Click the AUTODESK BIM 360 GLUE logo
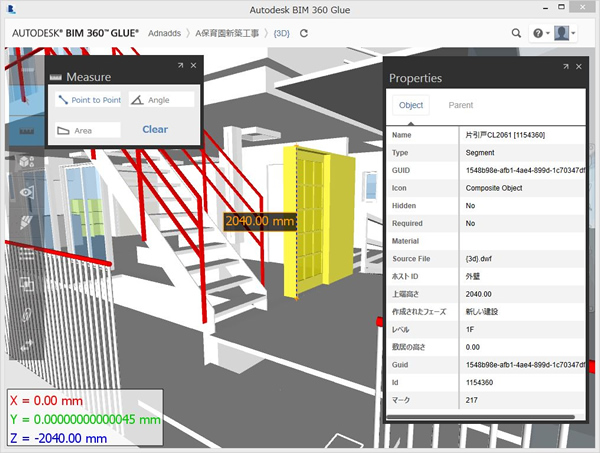Image resolution: width=600 pixels, height=453 pixels. (x=75, y=33)
